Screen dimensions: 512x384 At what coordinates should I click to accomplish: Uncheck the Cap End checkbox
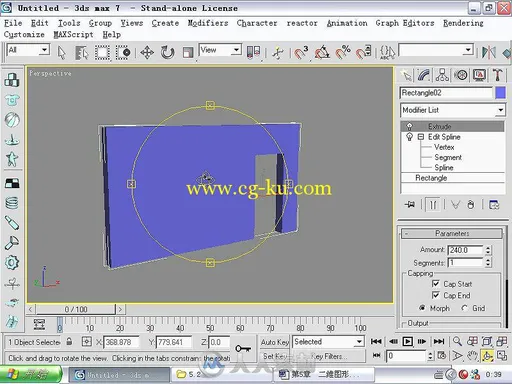coord(436,295)
